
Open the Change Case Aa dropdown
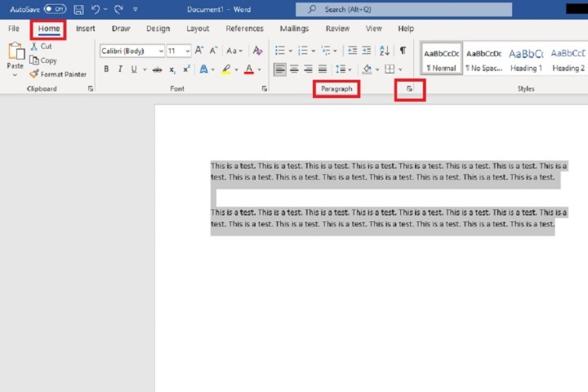[x=234, y=51]
